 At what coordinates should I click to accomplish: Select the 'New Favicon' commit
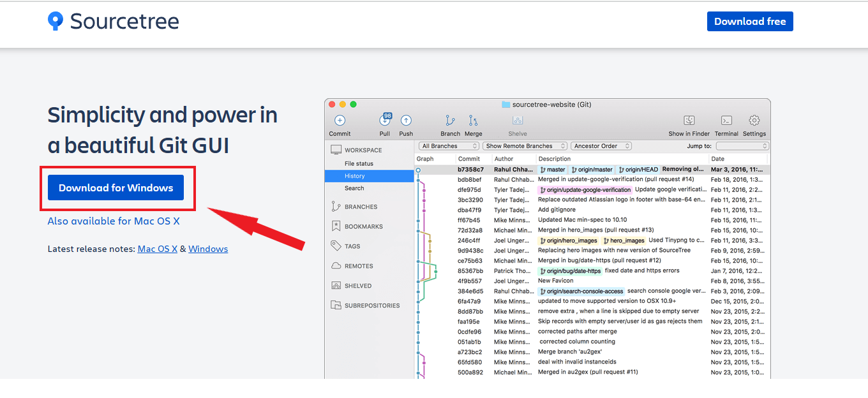[x=592, y=281]
